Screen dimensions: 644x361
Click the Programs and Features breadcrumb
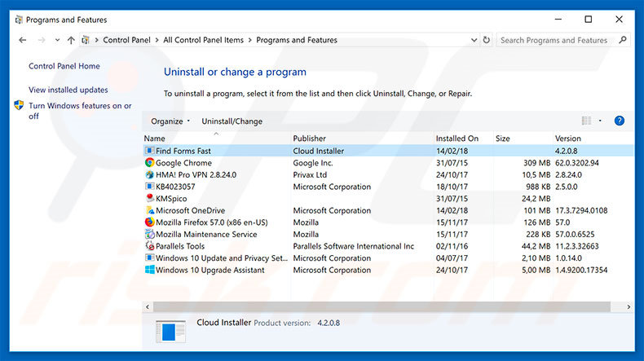[297, 40]
